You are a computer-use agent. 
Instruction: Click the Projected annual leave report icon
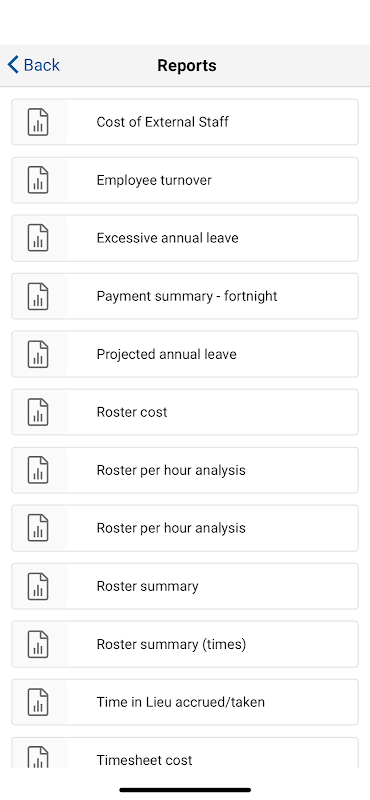coord(38,354)
